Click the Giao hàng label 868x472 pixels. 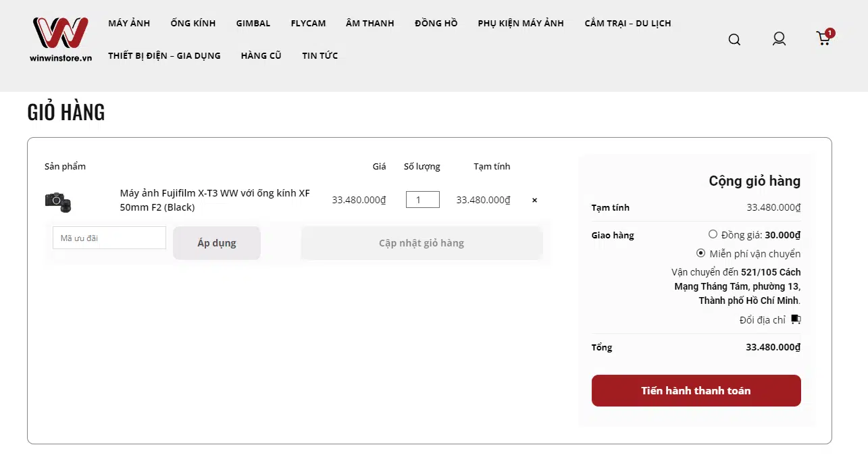[613, 235]
